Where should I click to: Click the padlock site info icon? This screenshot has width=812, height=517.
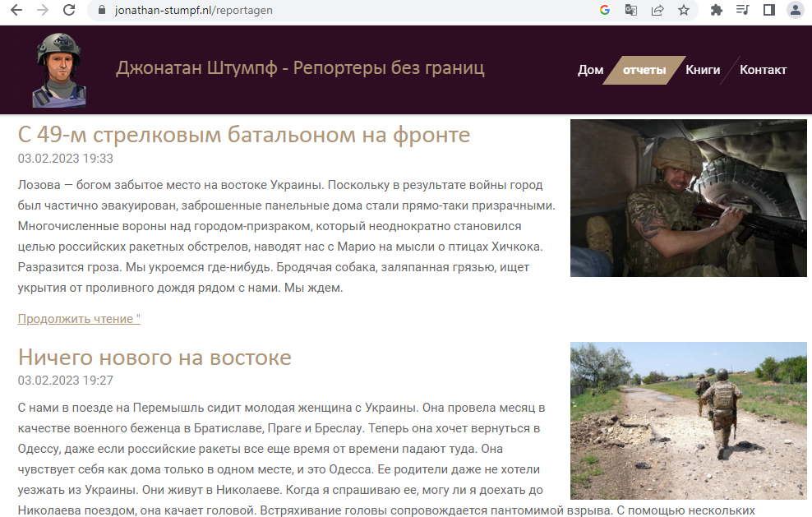(x=102, y=10)
